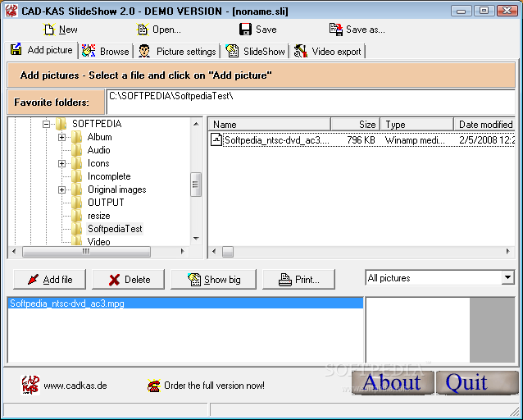Click the New toolbar label
Viewport: 523px width, 420px height.
tap(68, 30)
